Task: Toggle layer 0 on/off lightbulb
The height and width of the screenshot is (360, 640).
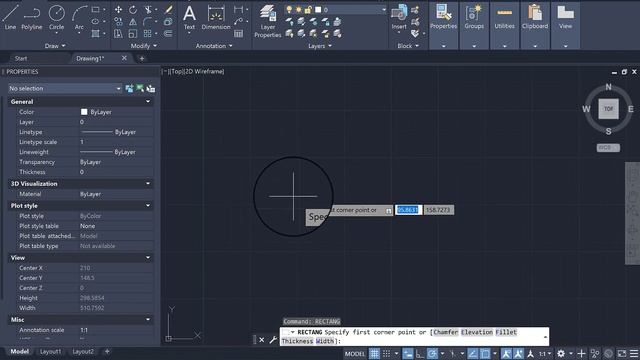Action: pyautogui.click(x=289, y=9)
